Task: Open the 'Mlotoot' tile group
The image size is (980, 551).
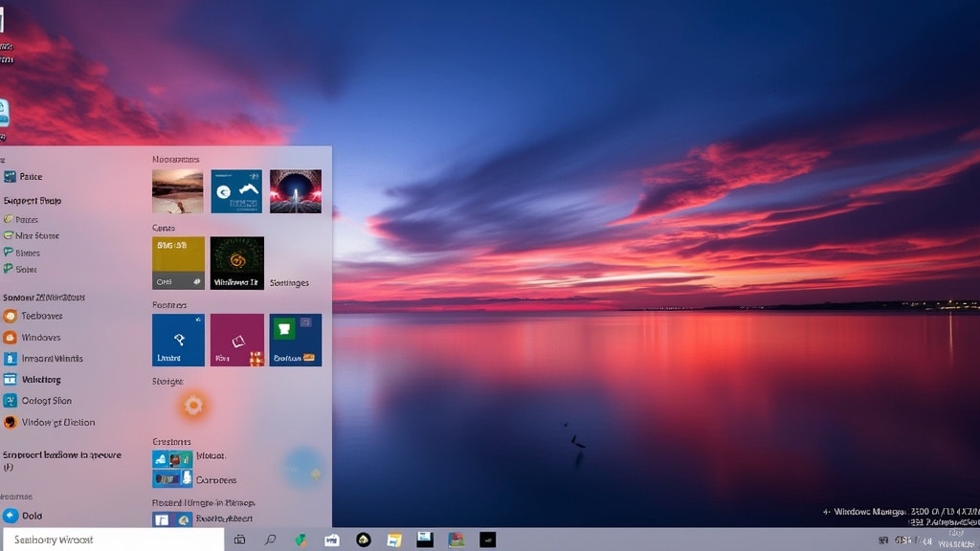Action: 189,458
